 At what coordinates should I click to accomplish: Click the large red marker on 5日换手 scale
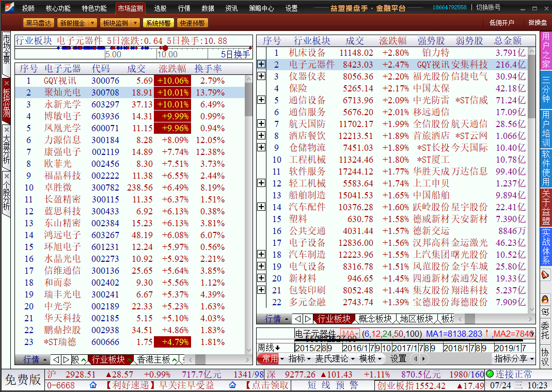pyautogui.click(x=165, y=48)
